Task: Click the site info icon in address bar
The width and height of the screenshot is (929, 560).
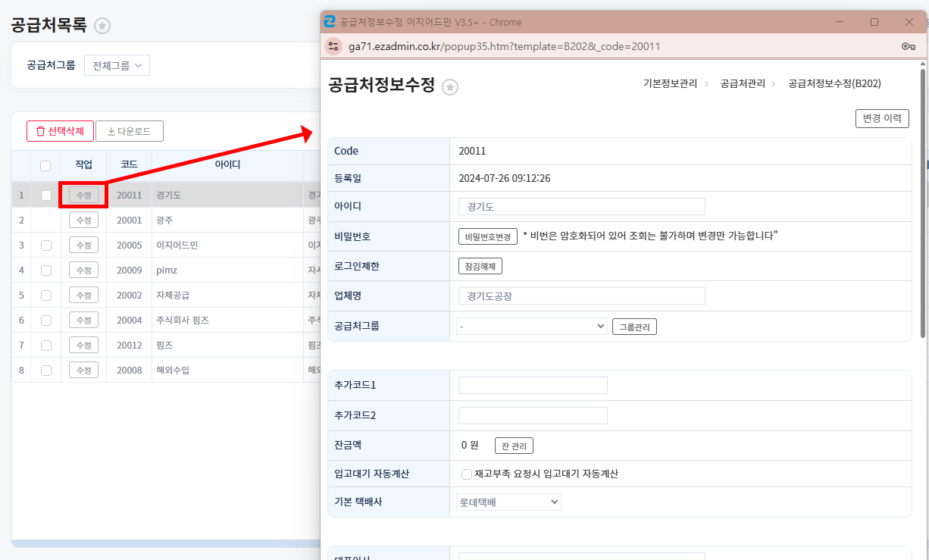Action: [x=333, y=46]
